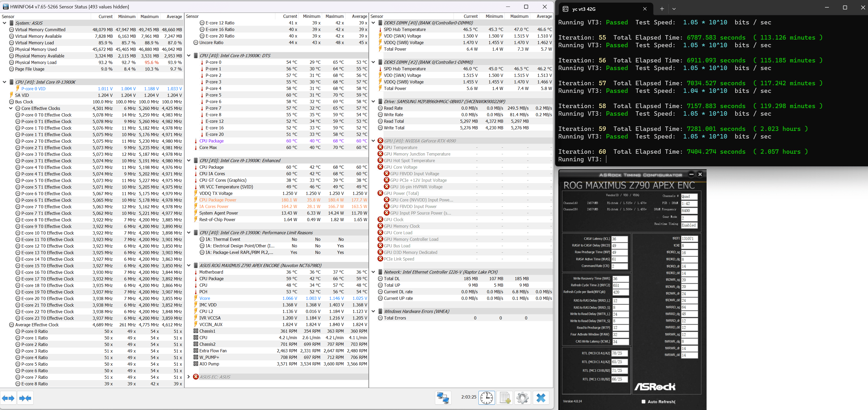This screenshot has height=410, width=868.
Task: Collapse the Windows Hardware Errors (WHEA) group
Action: click(x=373, y=311)
